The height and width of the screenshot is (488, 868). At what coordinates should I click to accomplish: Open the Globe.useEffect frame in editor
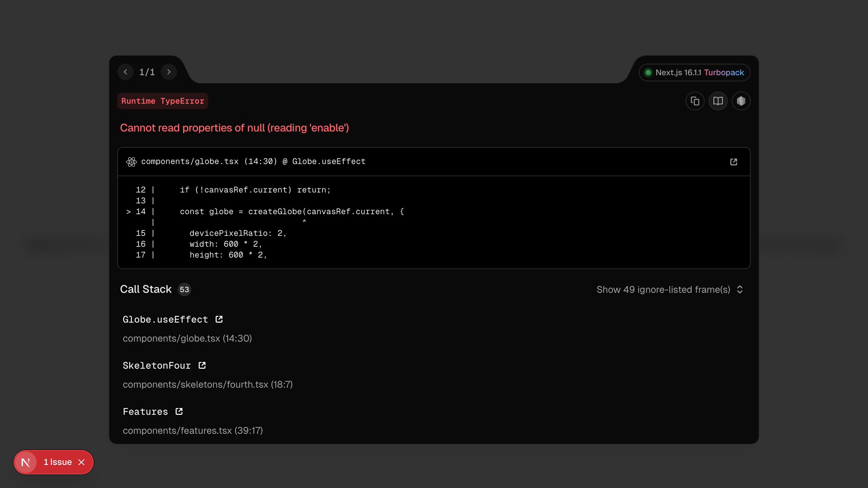tap(219, 319)
